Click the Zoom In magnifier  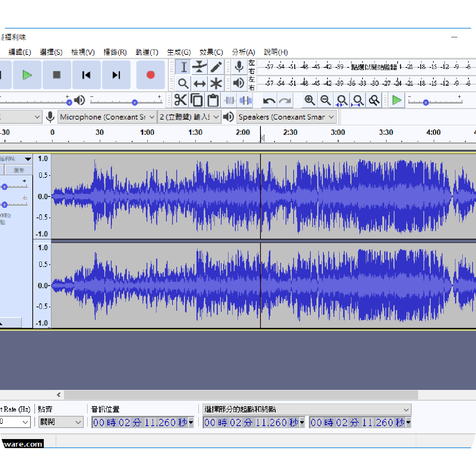click(309, 100)
